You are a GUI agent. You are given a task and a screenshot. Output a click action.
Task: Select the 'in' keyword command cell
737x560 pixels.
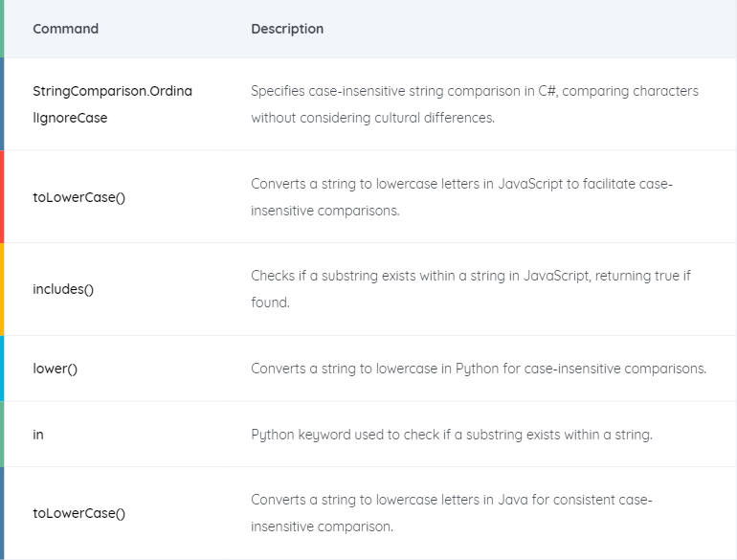pyautogui.click(x=38, y=435)
